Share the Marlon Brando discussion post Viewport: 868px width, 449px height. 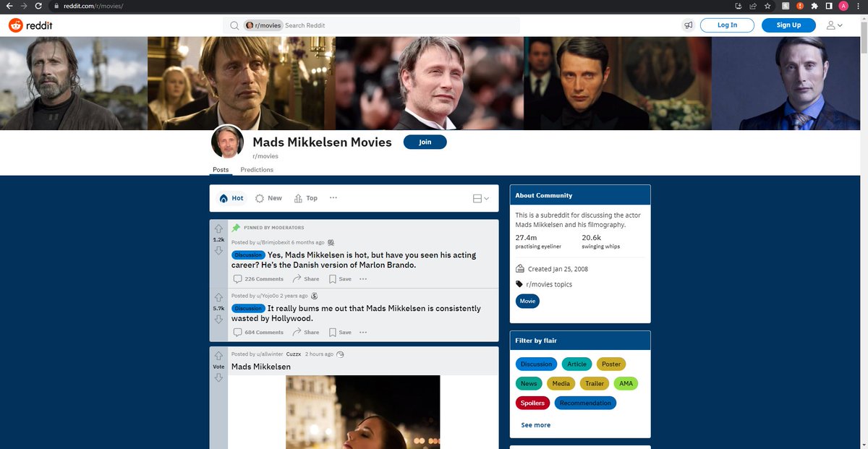(306, 278)
